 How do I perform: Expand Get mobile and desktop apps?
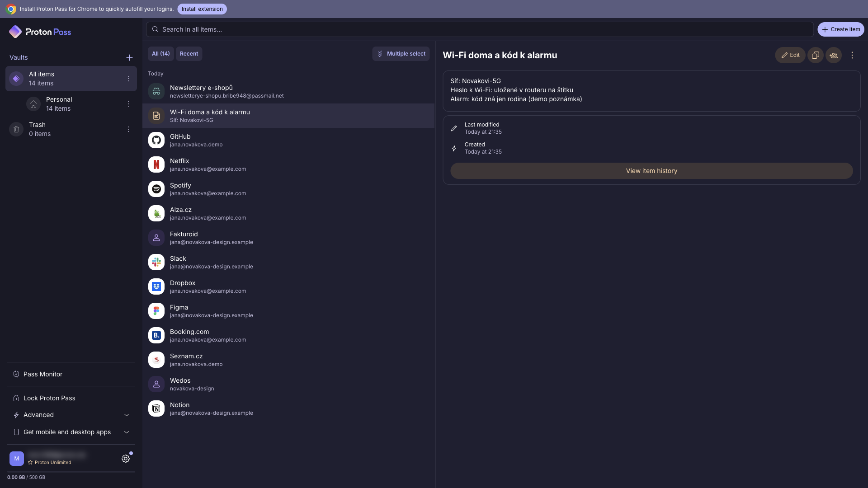click(x=71, y=432)
